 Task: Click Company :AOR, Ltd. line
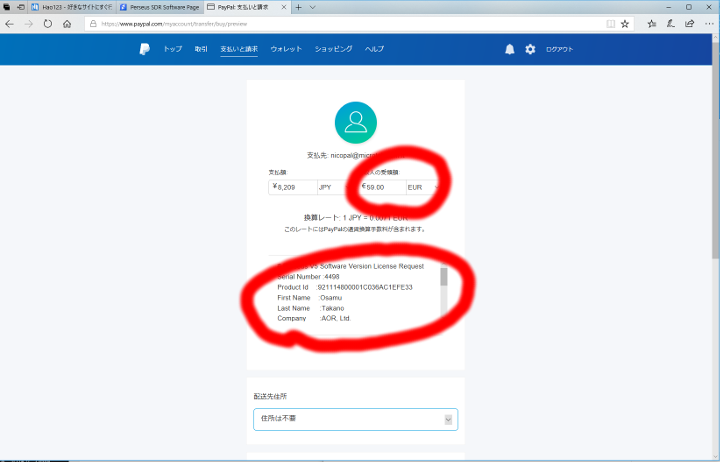tap(314, 319)
